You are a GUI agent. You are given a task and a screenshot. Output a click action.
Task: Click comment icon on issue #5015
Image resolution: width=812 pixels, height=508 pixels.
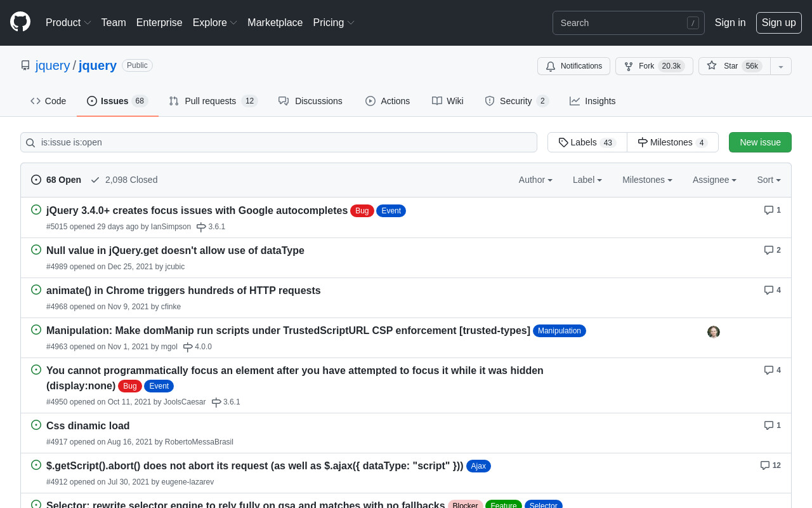[x=769, y=210]
